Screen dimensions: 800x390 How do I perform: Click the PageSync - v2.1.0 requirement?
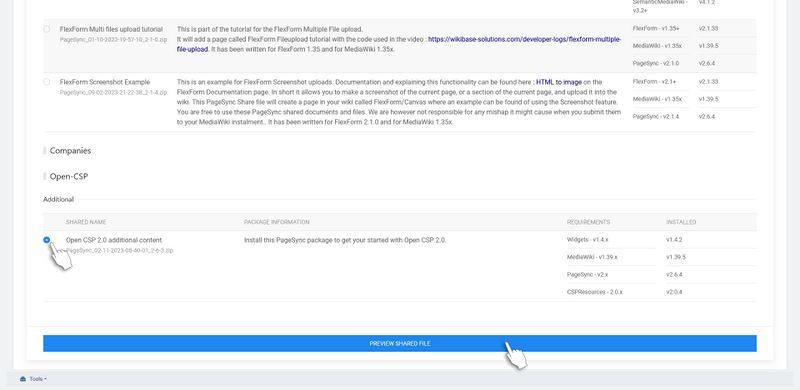(656, 63)
